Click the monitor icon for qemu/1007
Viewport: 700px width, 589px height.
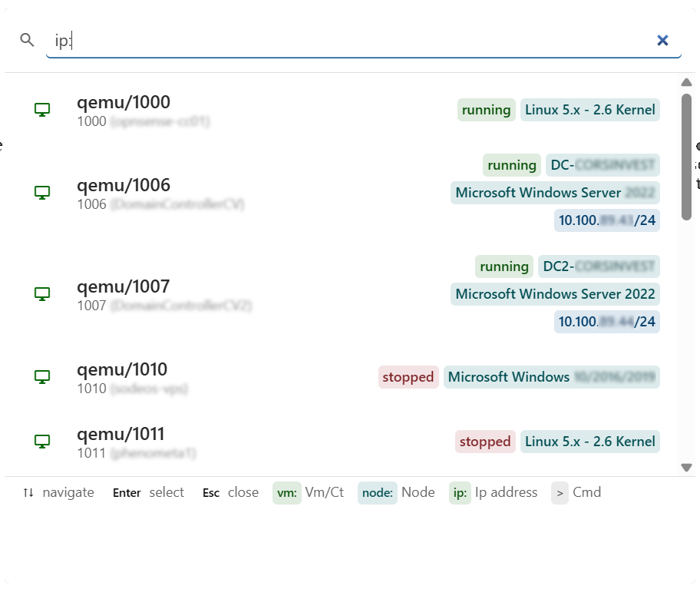pos(42,294)
